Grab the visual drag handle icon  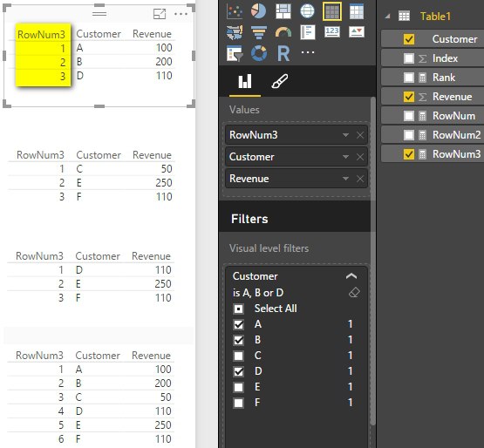tap(99, 14)
